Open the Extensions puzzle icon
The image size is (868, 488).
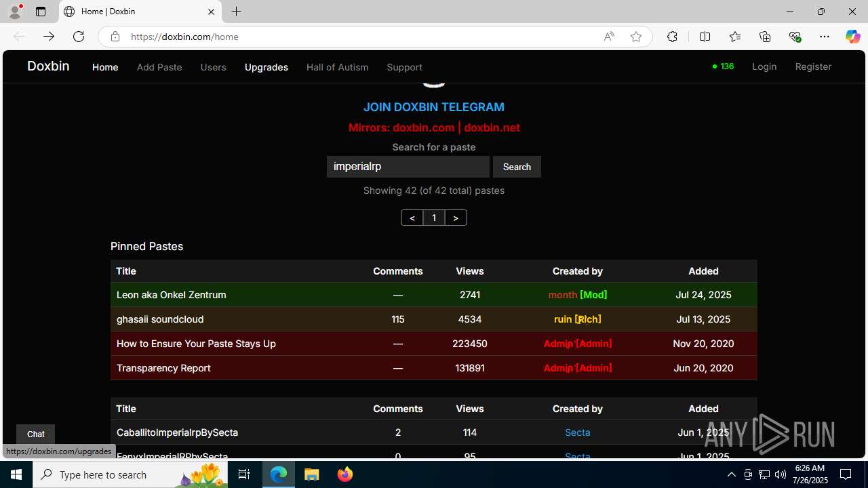point(672,37)
